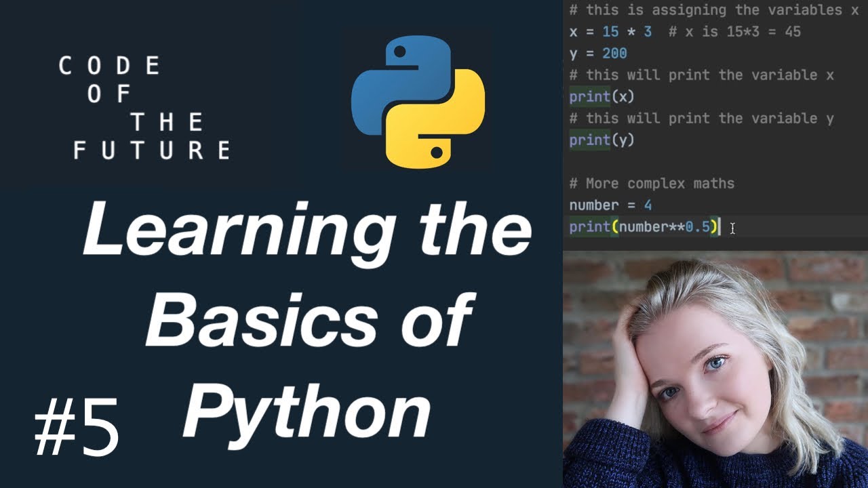Screen dimensions: 868x488
Task: Select the comment '# this is assigning the variables x'
Action: (715, 9)
